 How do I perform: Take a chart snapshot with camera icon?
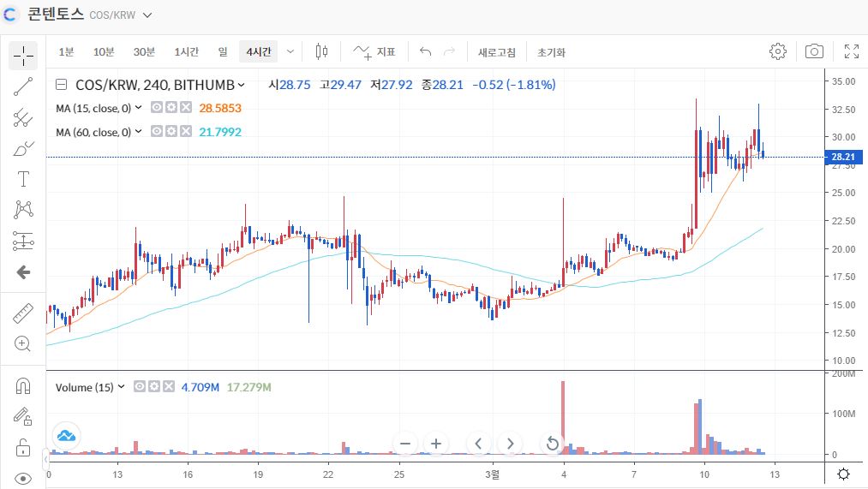click(814, 51)
